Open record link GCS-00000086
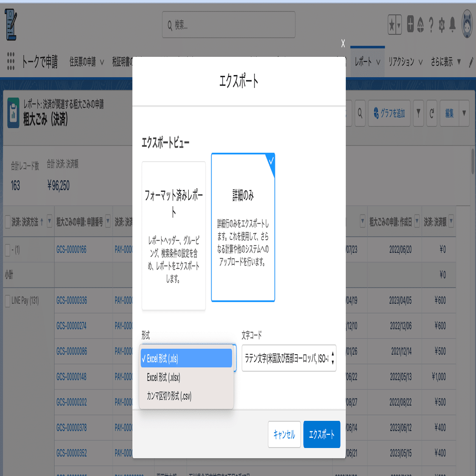Screen dimensions: 476x476 [x=72, y=352]
